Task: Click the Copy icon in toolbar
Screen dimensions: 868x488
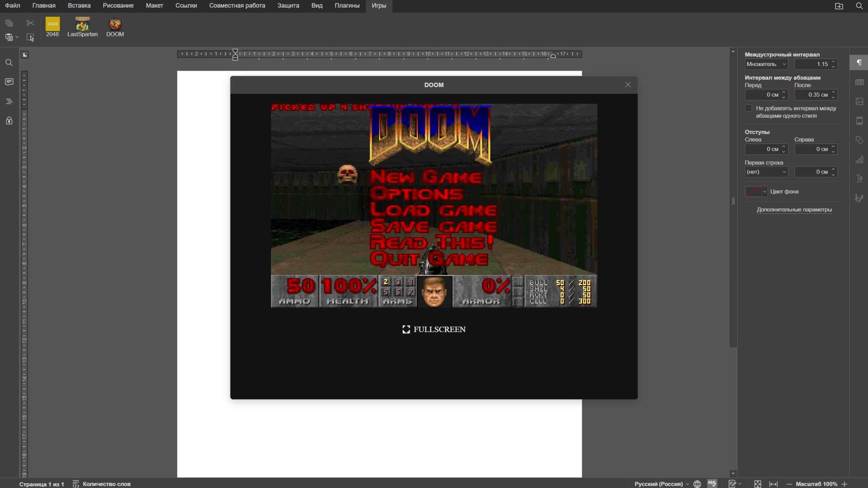Action: 9,23
